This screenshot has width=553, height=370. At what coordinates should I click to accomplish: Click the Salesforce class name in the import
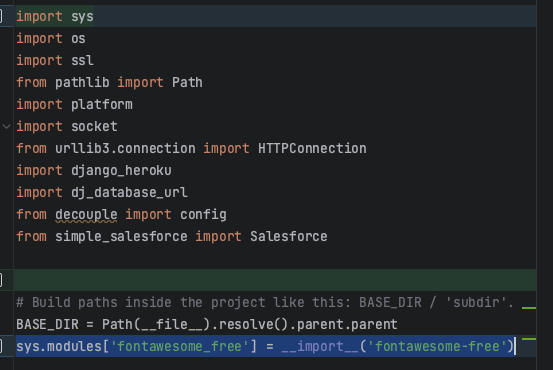[288, 236]
